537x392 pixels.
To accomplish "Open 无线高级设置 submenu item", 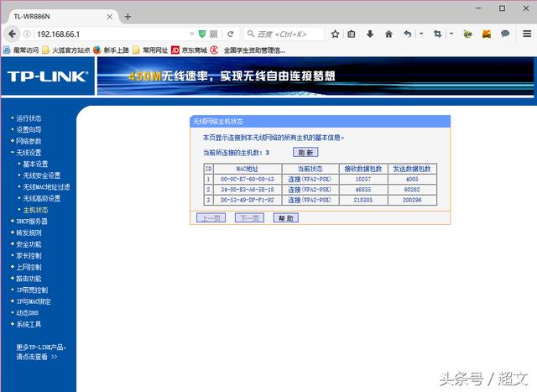I will coord(41,198).
